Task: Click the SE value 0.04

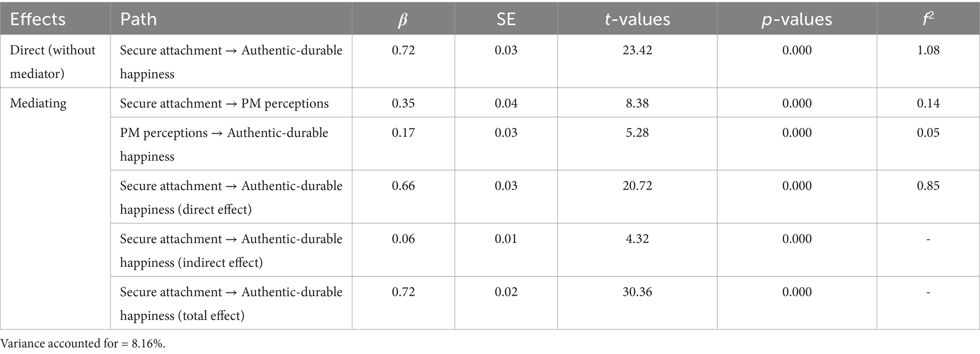Action: (506, 103)
